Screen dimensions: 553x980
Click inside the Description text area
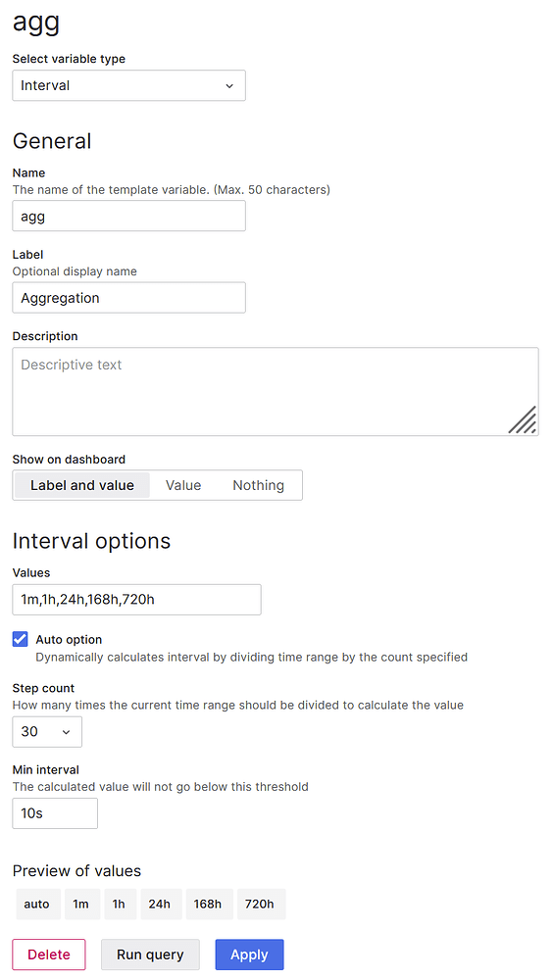[x=276, y=392]
